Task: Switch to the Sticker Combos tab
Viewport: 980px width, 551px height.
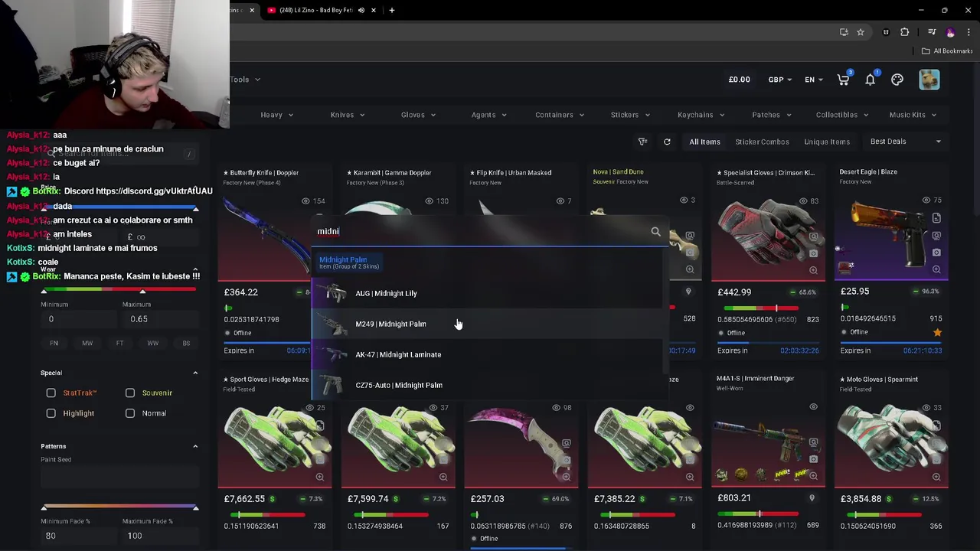Action: click(762, 142)
